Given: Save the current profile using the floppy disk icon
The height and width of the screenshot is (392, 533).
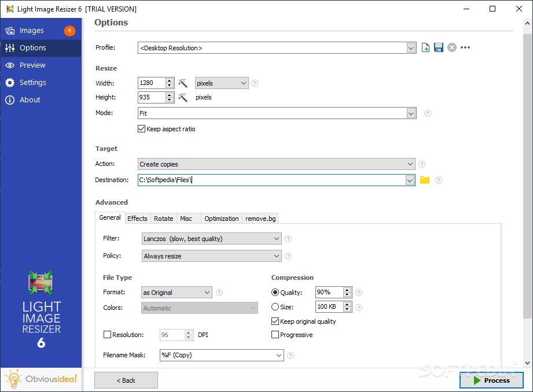Looking at the screenshot, I should (439, 47).
